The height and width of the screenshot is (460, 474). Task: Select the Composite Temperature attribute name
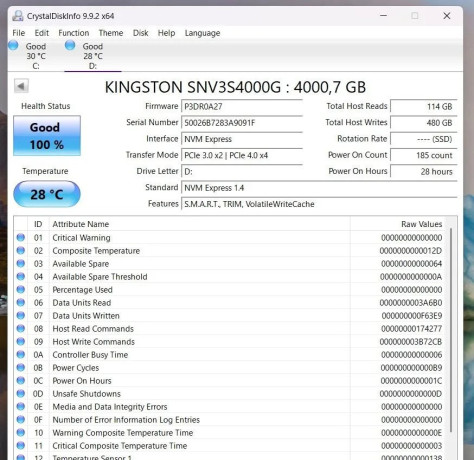tap(96, 251)
